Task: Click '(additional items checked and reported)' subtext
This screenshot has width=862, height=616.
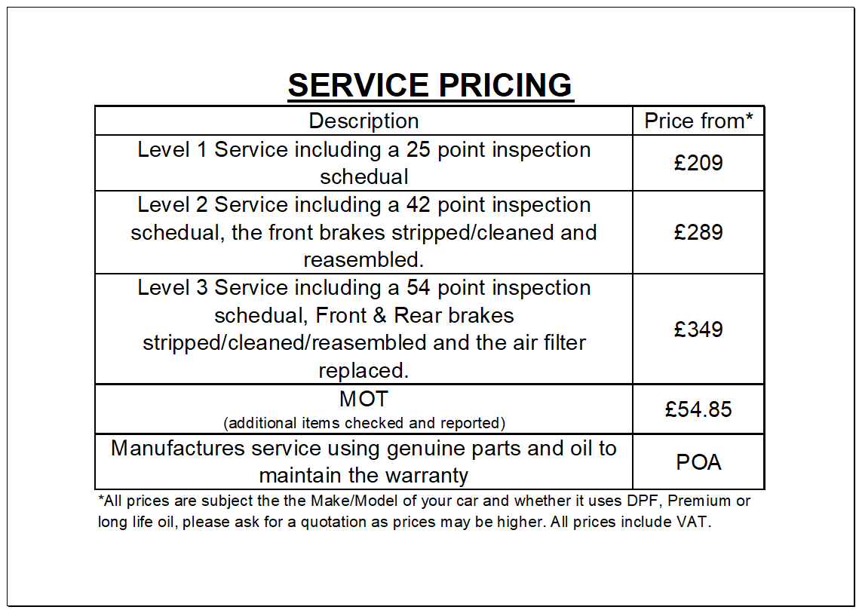Action: coord(364,423)
